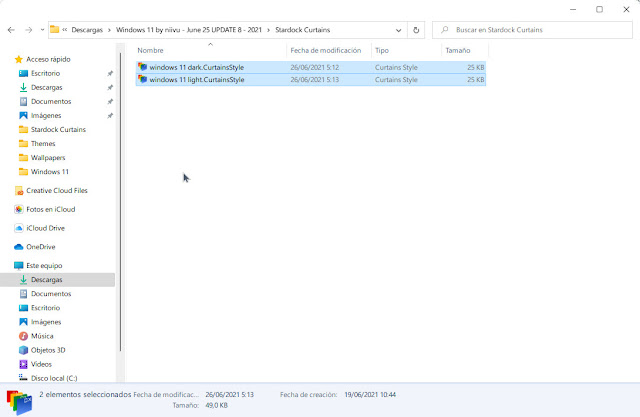Go forward with the right arrow button
This screenshot has width=640, height=417.
tap(29, 30)
